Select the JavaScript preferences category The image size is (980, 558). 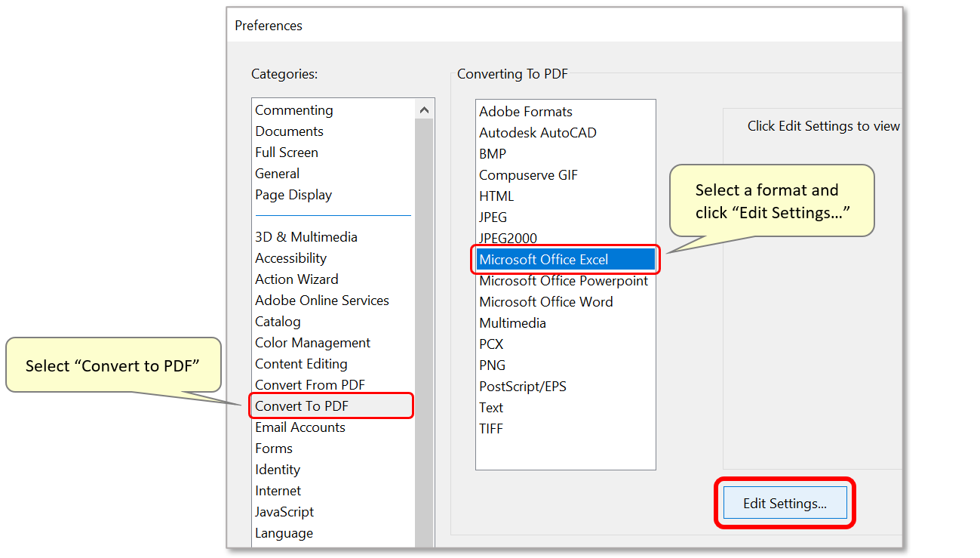tap(284, 511)
